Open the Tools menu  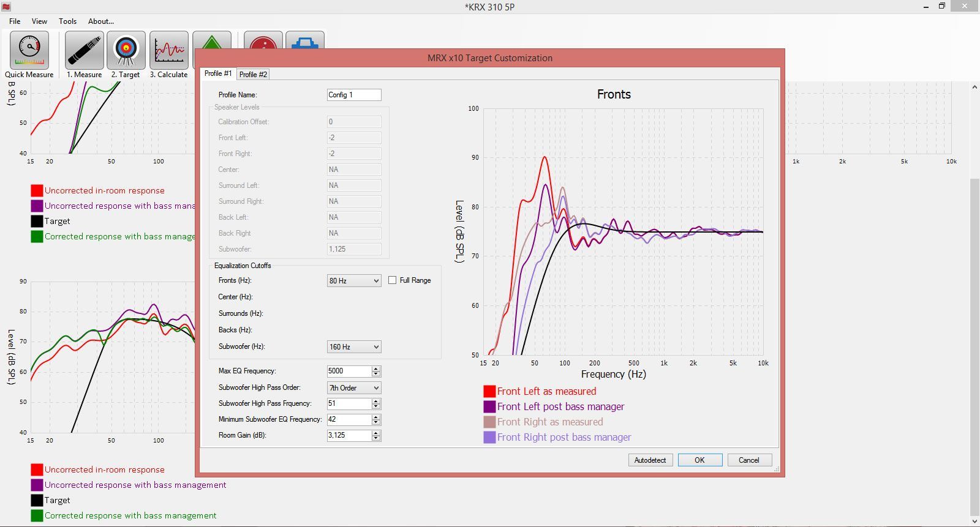67,21
